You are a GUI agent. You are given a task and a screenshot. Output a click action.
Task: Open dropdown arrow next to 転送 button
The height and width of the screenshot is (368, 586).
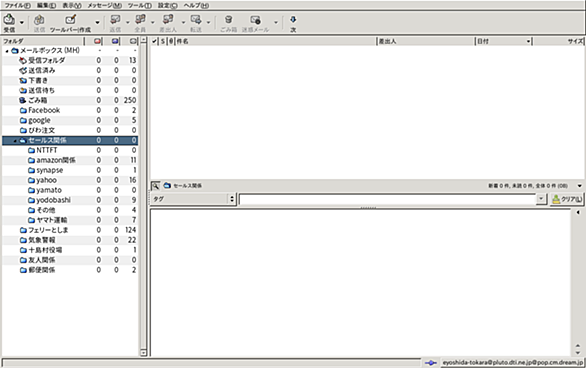click(208, 22)
